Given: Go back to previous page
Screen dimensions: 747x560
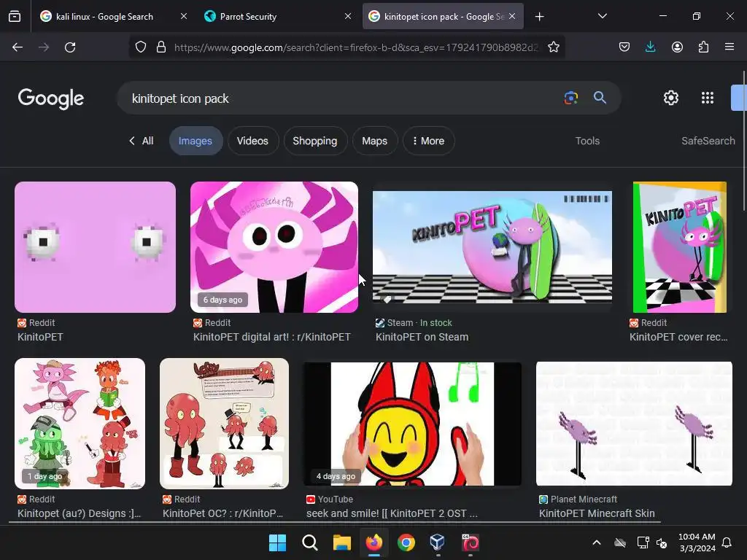Looking at the screenshot, I should tap(18, 47).
